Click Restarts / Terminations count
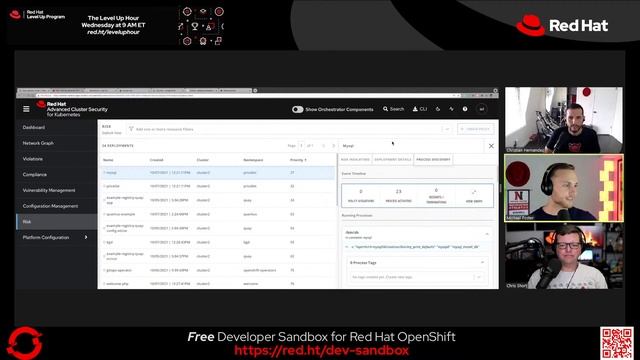 (436, 196)
